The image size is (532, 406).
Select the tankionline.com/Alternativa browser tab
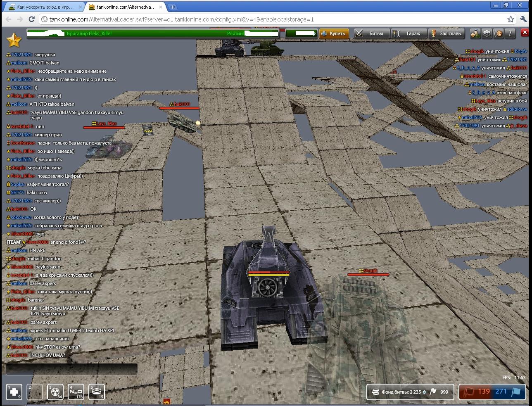126,7
